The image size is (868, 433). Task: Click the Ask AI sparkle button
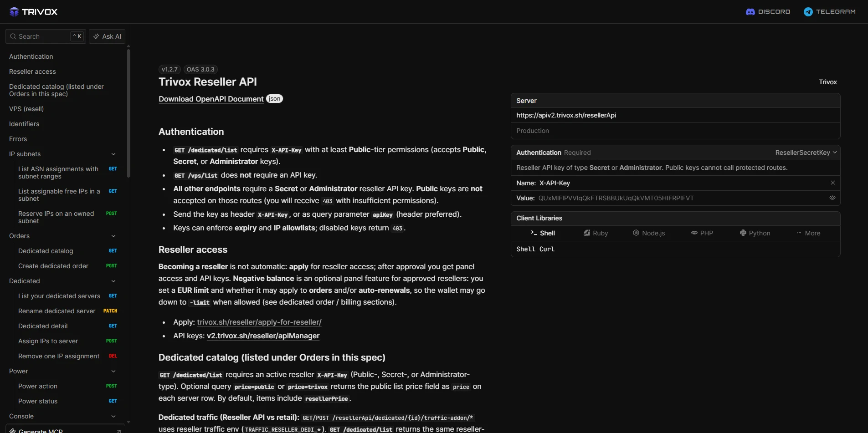[x=107, y=36]
